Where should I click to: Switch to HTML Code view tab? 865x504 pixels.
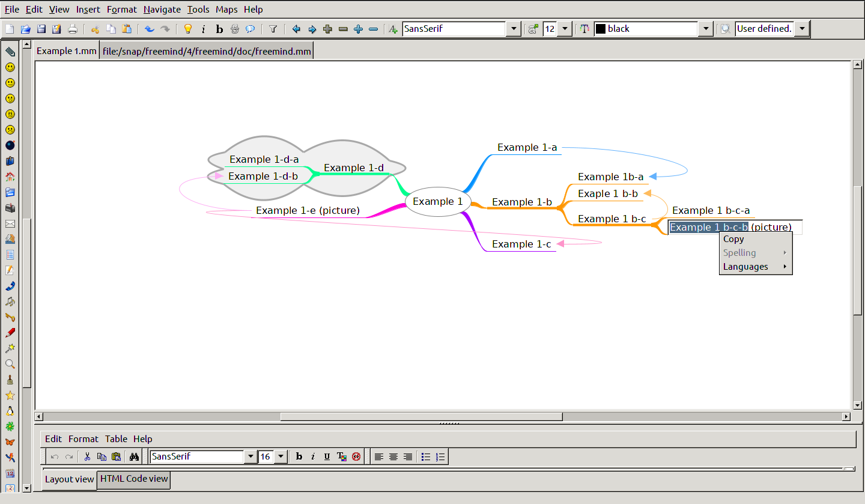[134, 479]
